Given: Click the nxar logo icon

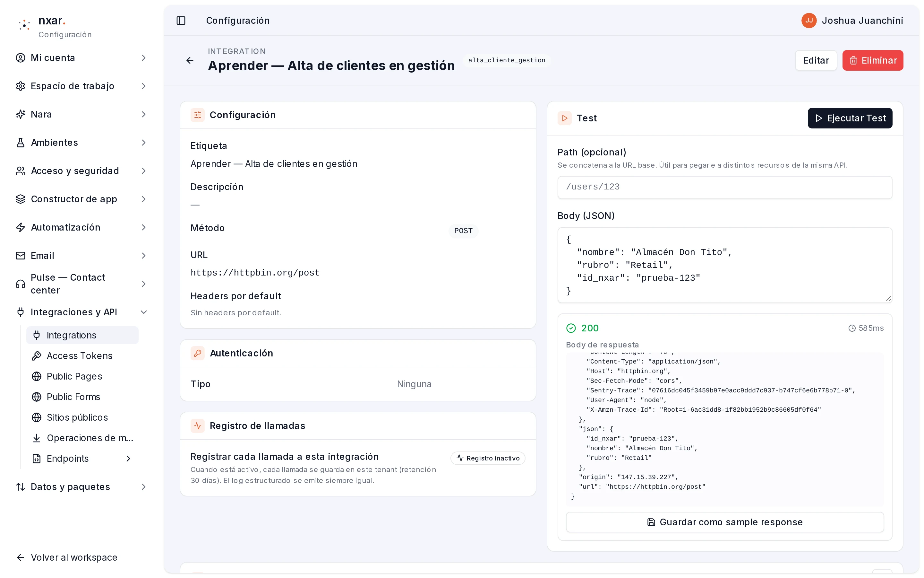Looking at the screenshot, I should [x=24, y=25].
